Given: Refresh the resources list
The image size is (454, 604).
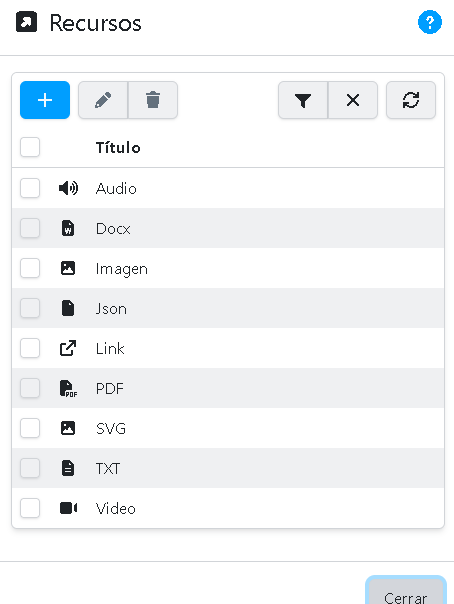Looking at the screenshot, I should [411, 100].
